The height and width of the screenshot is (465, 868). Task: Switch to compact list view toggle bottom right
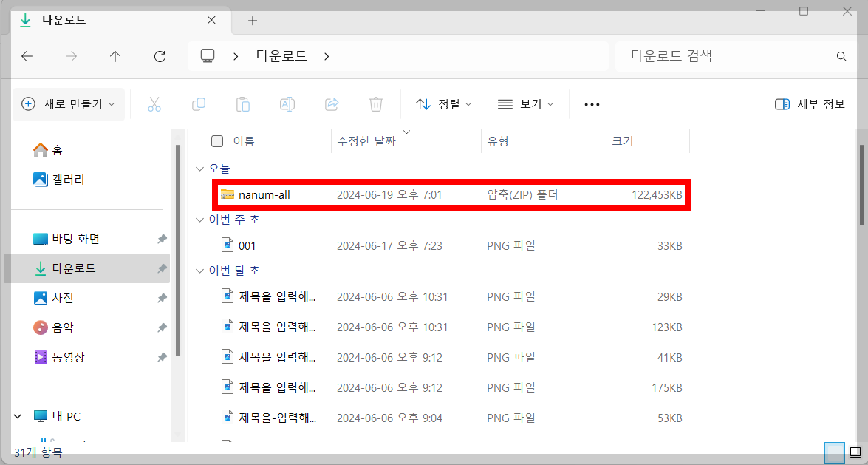[835, 452]
